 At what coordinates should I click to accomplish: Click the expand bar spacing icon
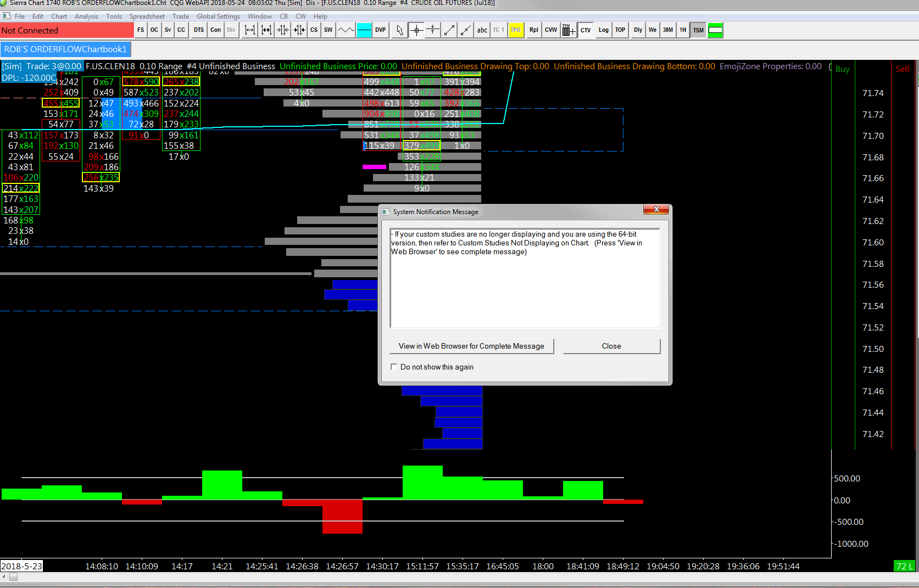pos(250,30)
